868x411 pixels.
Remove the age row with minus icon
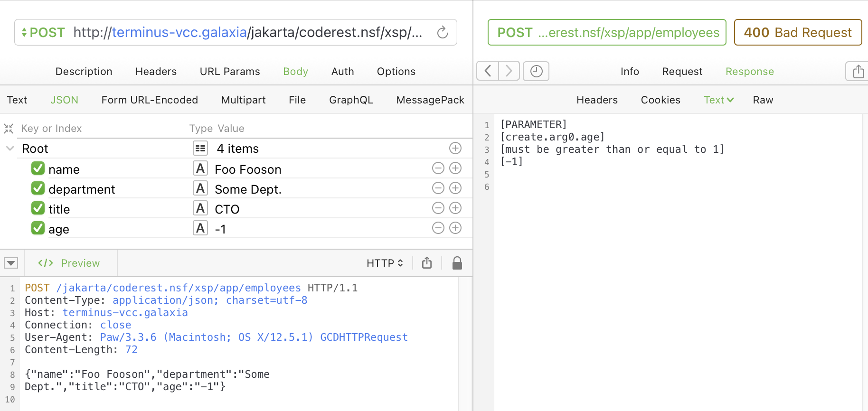tap(438, 228)
